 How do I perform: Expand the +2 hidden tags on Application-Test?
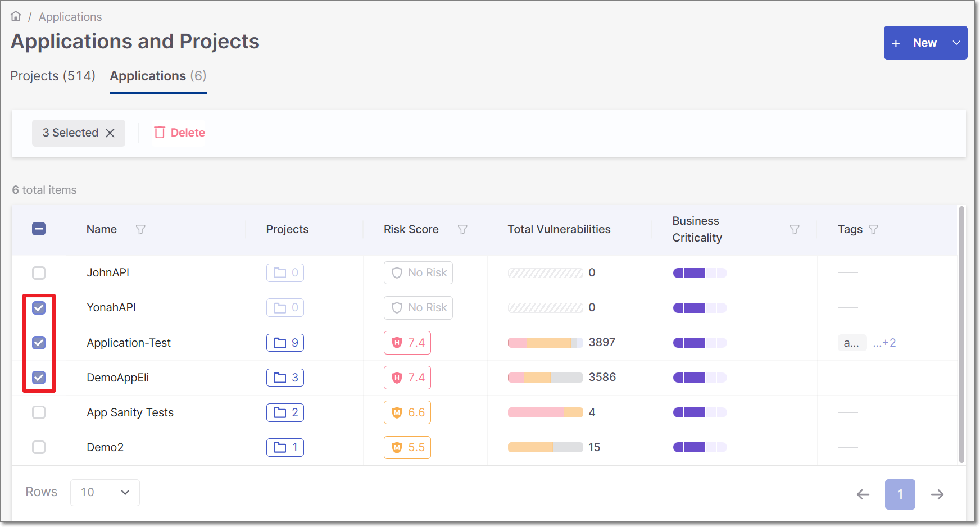pos(885,342)
